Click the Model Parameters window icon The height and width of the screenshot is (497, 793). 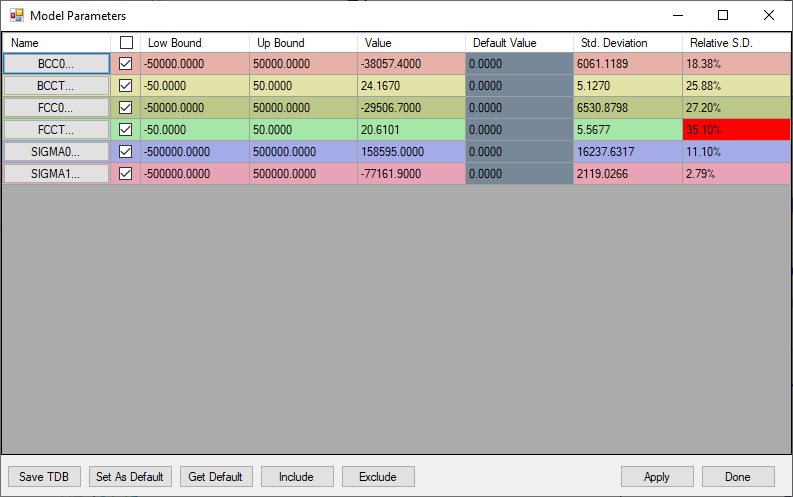[x=16, y=16]
